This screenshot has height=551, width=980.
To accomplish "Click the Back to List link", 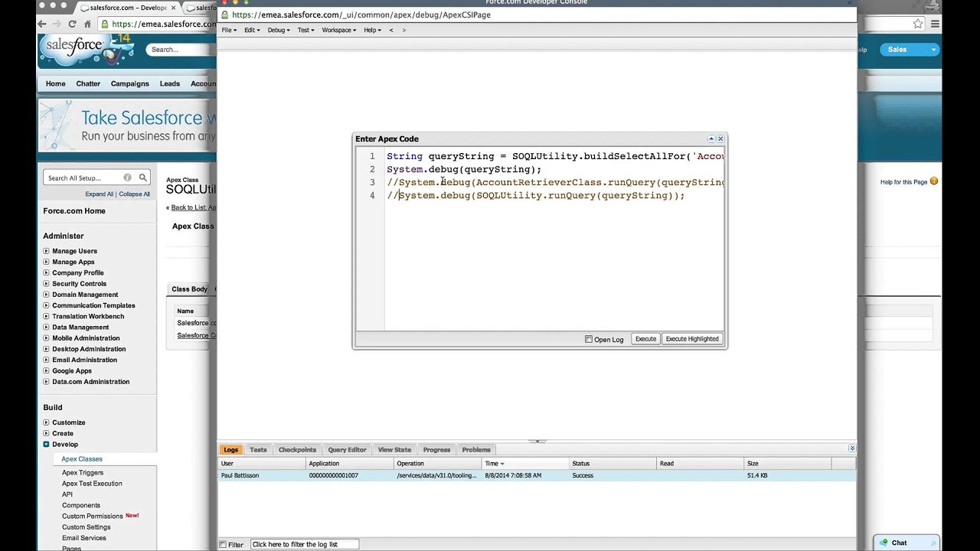I will pos(193,207).
